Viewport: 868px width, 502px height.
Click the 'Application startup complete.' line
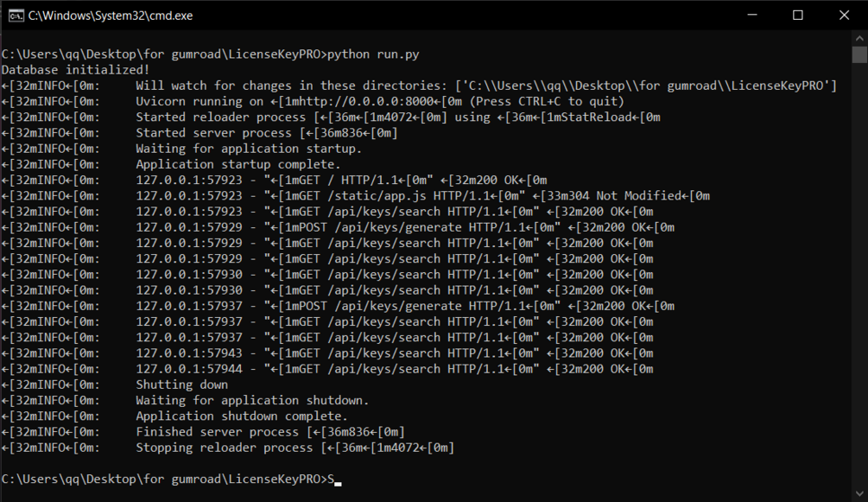[238, 164]
